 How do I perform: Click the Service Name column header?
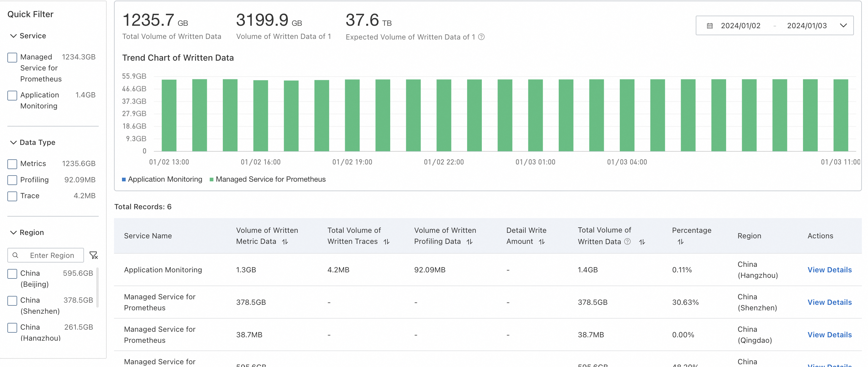point(148,236)
